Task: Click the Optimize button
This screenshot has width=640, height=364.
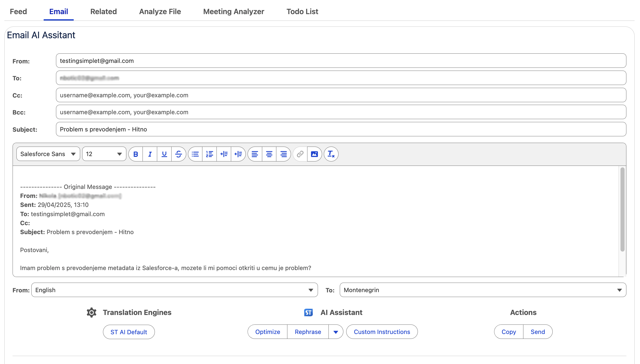Action: (x=268, y=332)
